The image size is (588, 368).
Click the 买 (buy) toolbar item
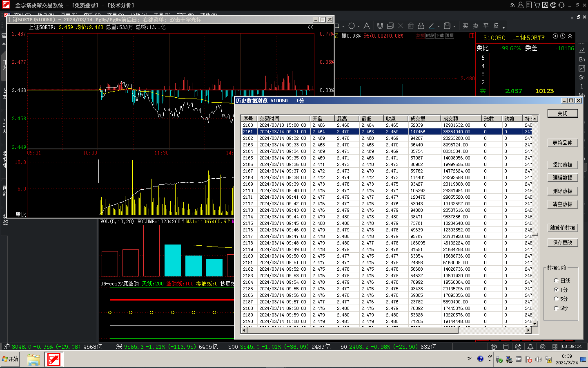pyautogui.click(x=465, y=26)
